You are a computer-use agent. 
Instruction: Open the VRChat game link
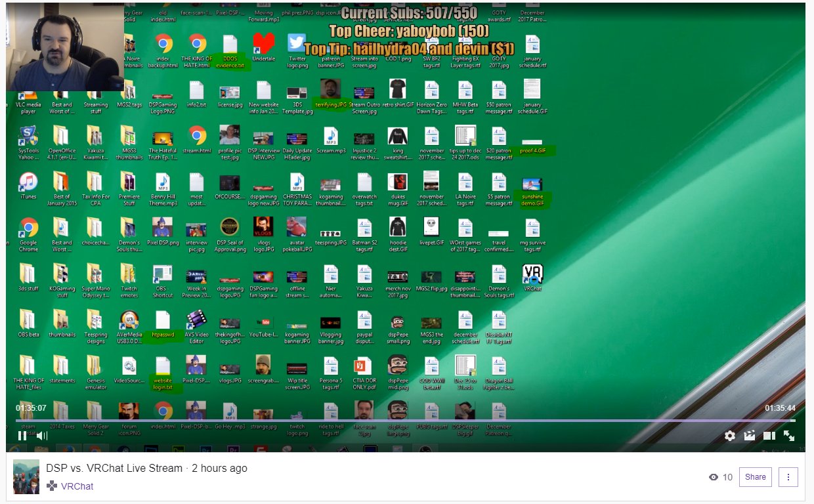point(77,486)
